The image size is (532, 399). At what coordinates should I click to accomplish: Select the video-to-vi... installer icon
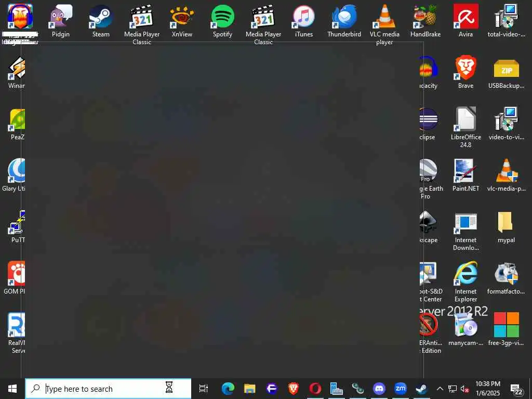click(506, 124)
